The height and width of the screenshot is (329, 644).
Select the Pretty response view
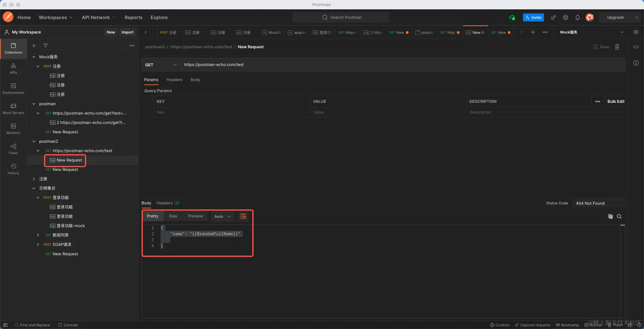(153, 216)
